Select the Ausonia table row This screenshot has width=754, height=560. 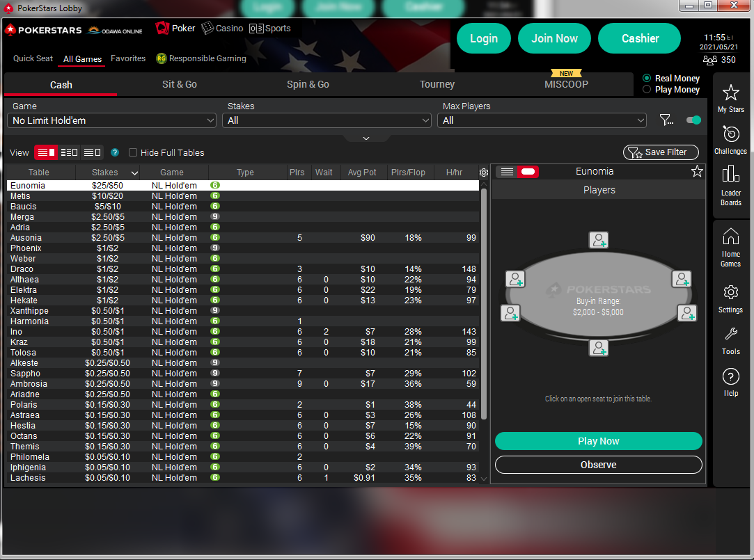243,238
